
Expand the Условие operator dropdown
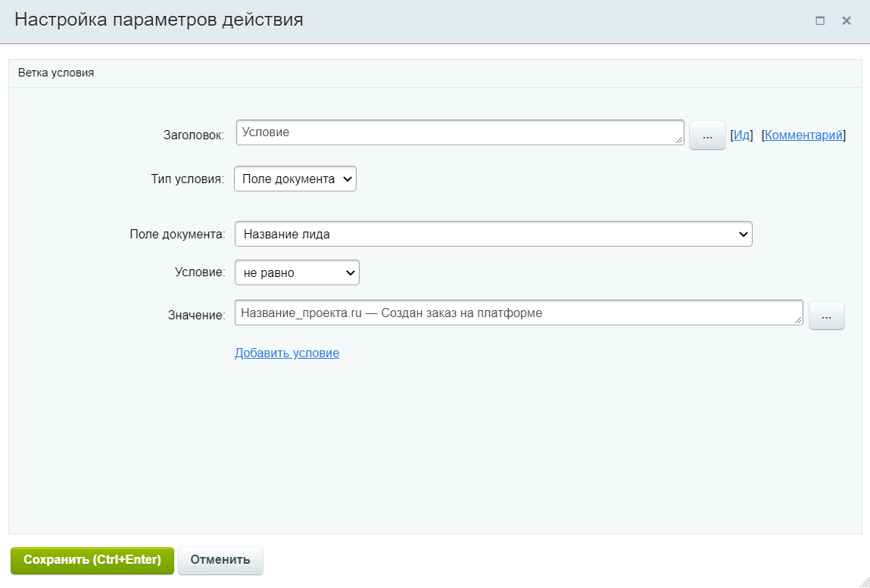tap(297, 273)
